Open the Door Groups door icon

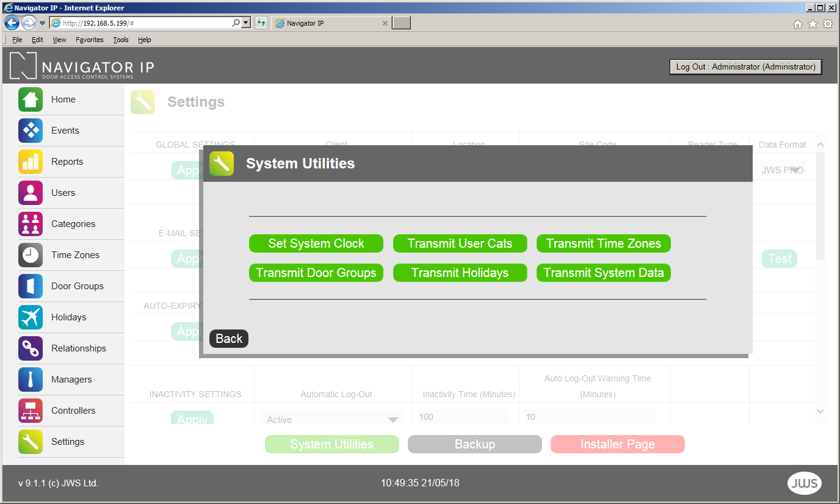pyautogui.click(x=31, y=286)
